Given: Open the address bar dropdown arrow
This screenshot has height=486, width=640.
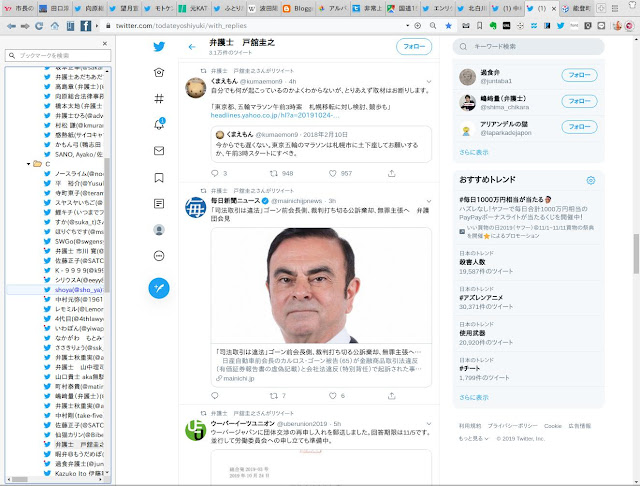Looking at the screenshot, I should [x=407, y=25].
